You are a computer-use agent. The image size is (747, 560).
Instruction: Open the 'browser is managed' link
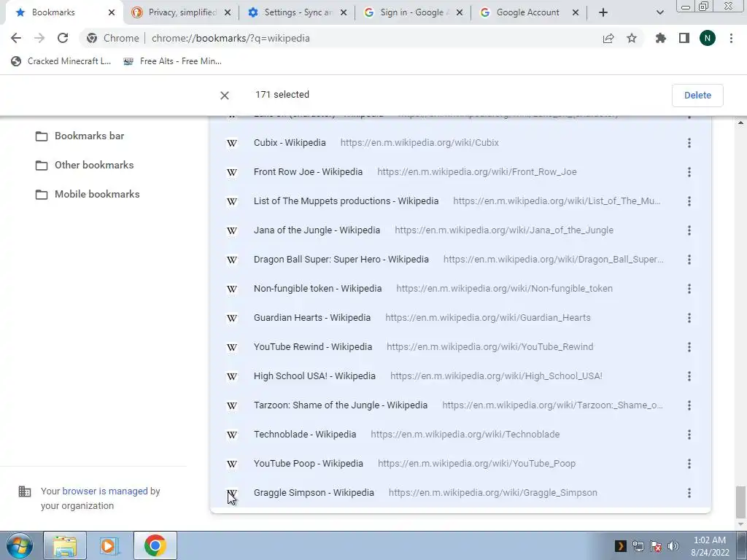105,491
